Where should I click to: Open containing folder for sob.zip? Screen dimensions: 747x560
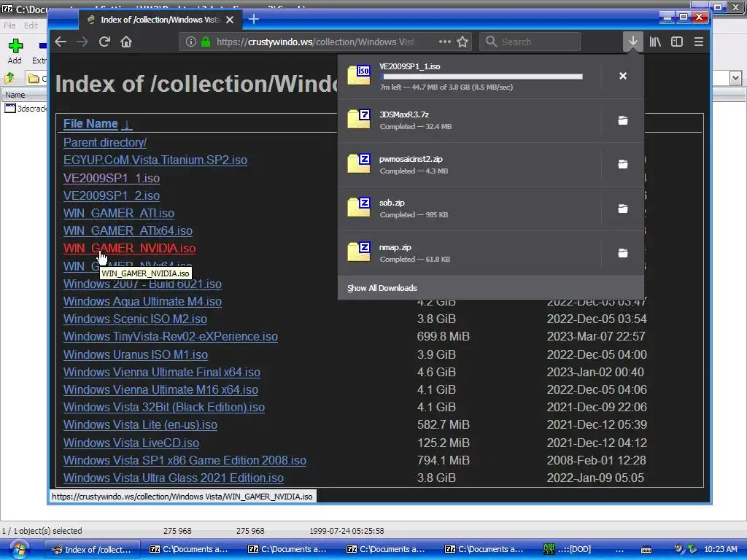tap(623, 209)
